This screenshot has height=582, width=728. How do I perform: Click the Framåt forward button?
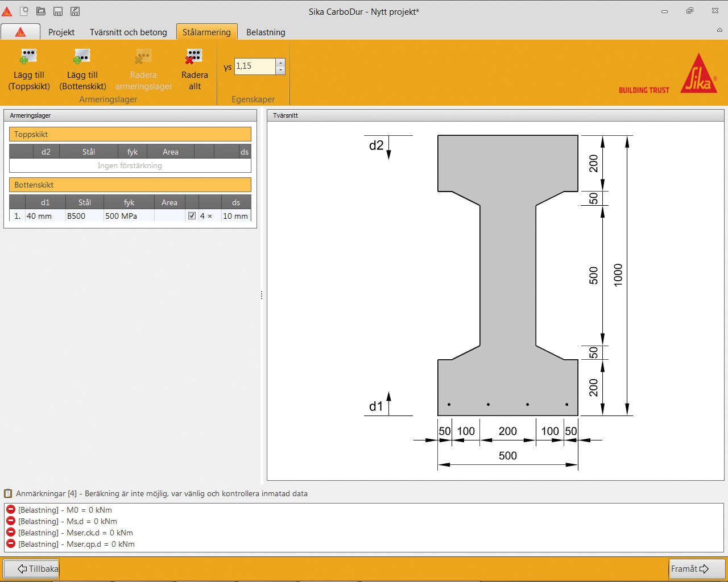click(697, 569)
